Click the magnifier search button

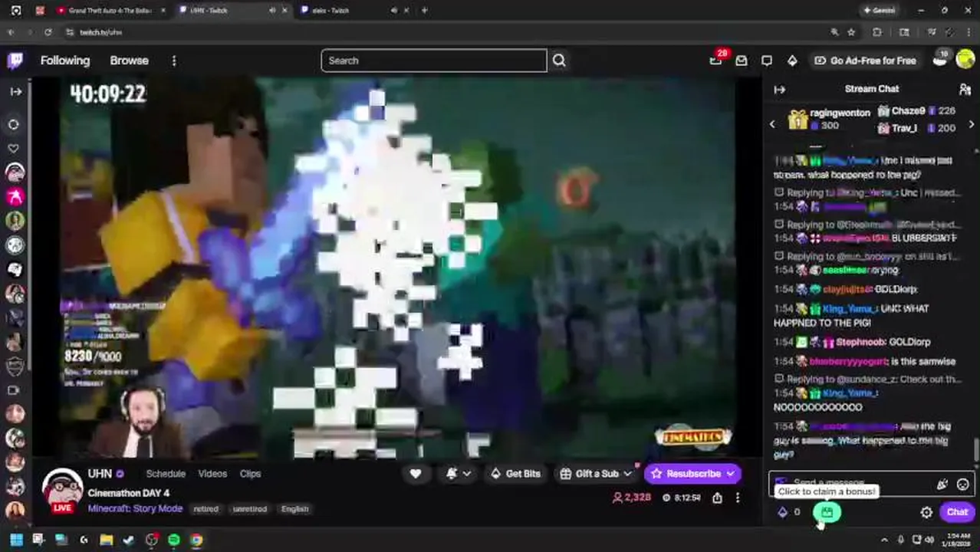559,61
